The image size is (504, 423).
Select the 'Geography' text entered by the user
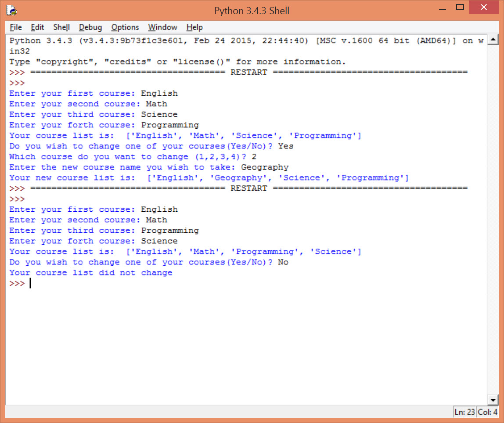[x=264, y=167]
